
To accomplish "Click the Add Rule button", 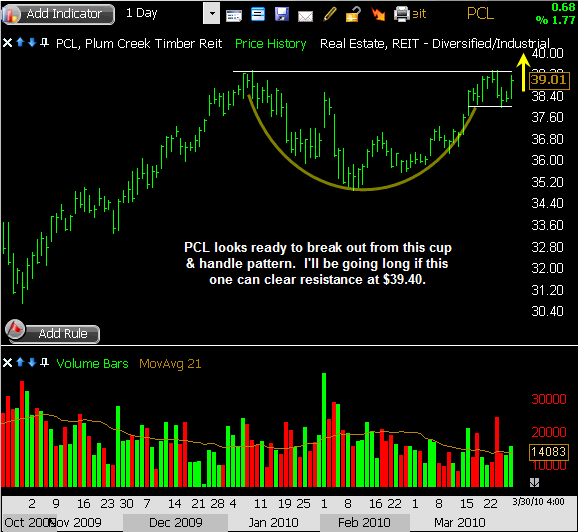I will point(52,332).
